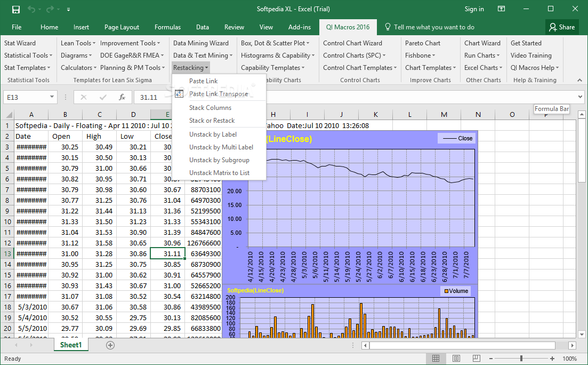
Task: Click the formula bar Cancel X icon
Action: (x=84, y=97)
